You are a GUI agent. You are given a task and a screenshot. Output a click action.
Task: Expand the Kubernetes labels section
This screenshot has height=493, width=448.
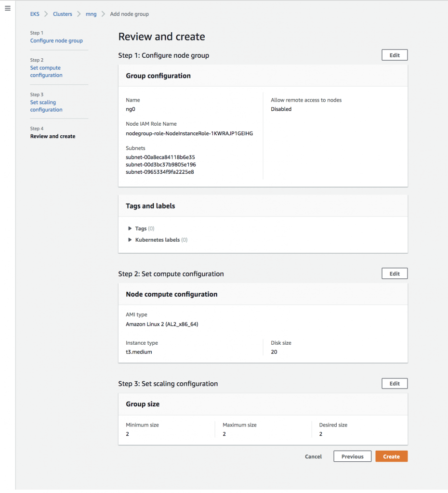click(130, 240)
